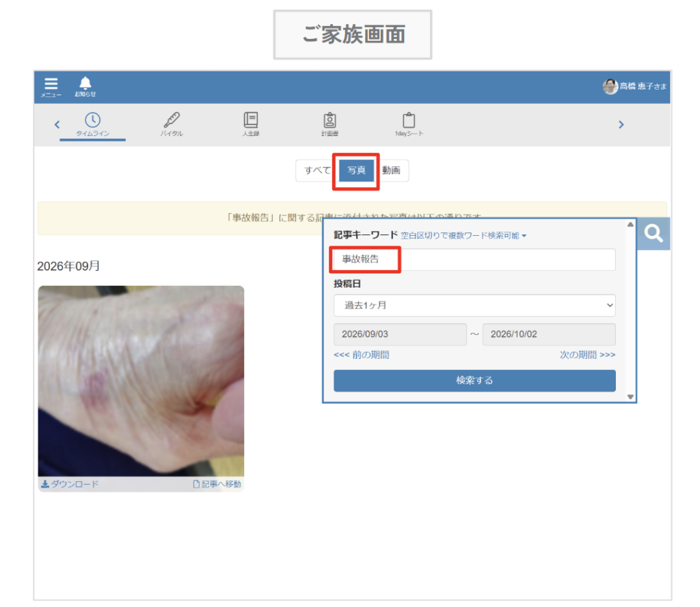The width and height of the screenshot is (700, 607).
Task: Open the foot photo thumbnail
Action: pos(141,381)
